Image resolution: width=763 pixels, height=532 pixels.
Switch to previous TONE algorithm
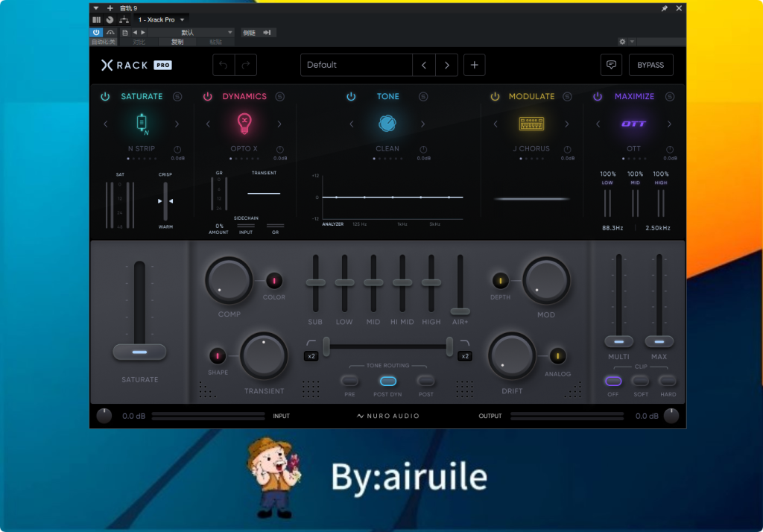tap(352, 124)
